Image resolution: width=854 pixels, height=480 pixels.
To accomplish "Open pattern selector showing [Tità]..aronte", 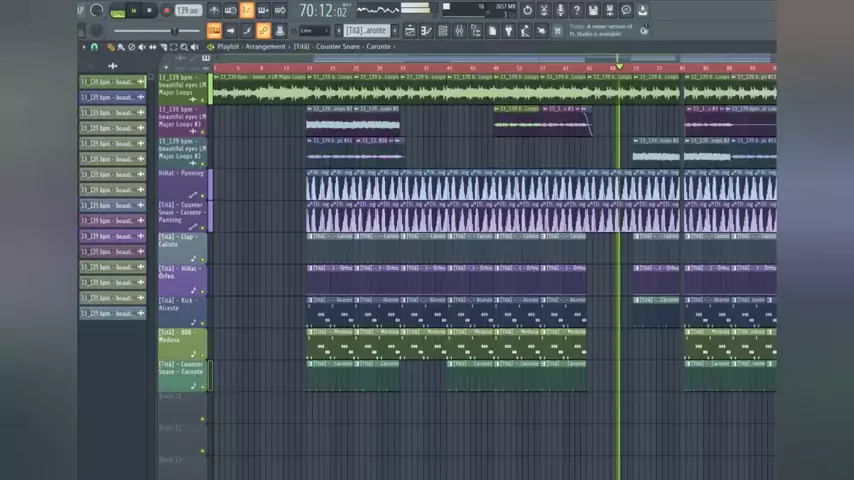I will pos(367,31).
